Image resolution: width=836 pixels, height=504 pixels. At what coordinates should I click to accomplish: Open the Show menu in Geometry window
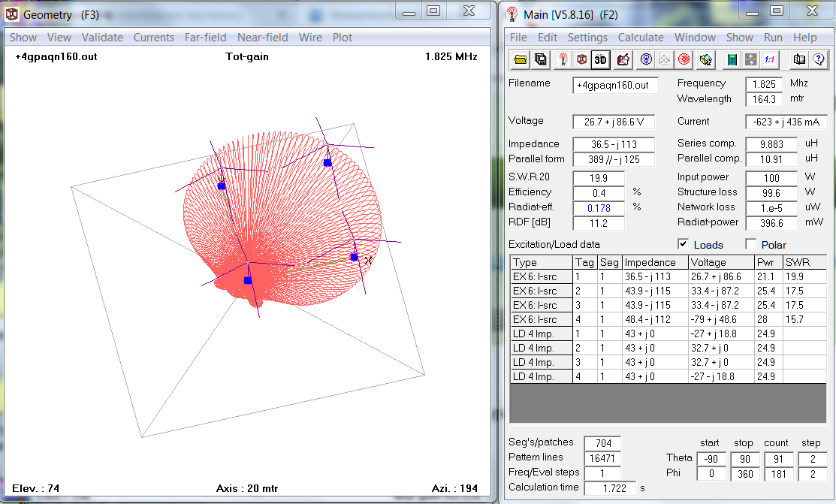coord(23,38)
